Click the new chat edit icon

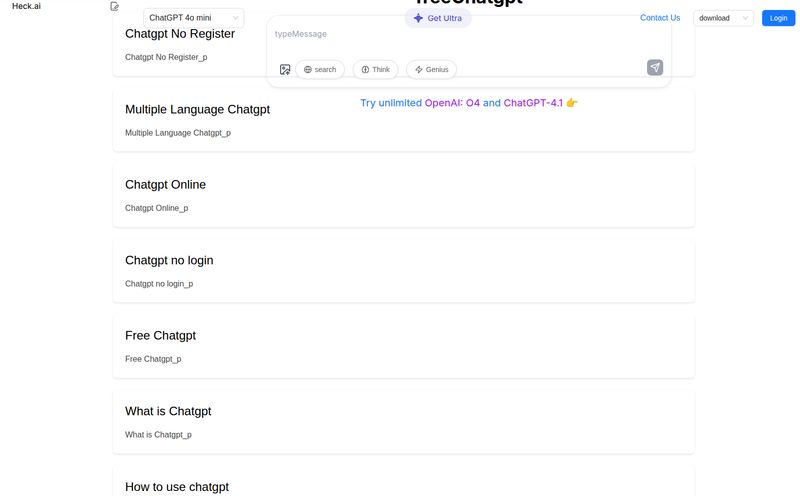click(x=114, y=6)
